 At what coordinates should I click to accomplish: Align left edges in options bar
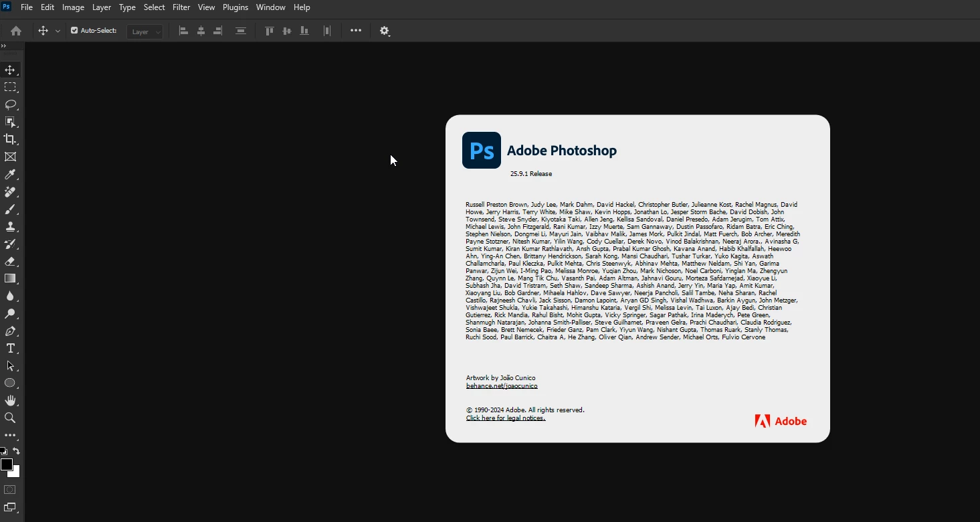[183, 31]
